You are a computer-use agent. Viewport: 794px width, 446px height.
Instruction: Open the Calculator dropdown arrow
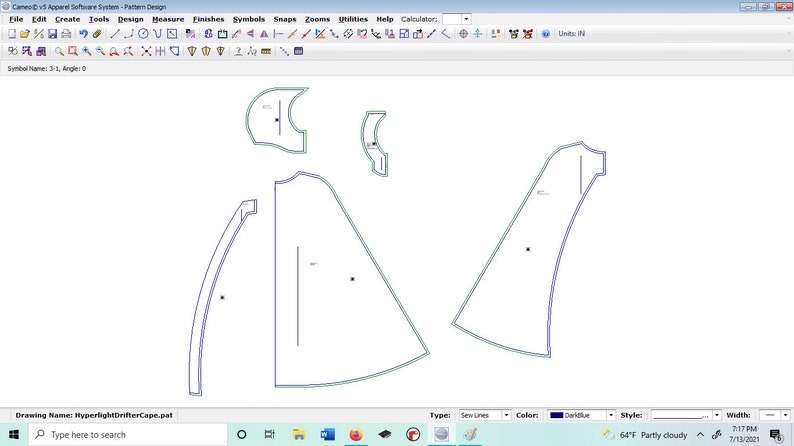(x=466, y=19)
